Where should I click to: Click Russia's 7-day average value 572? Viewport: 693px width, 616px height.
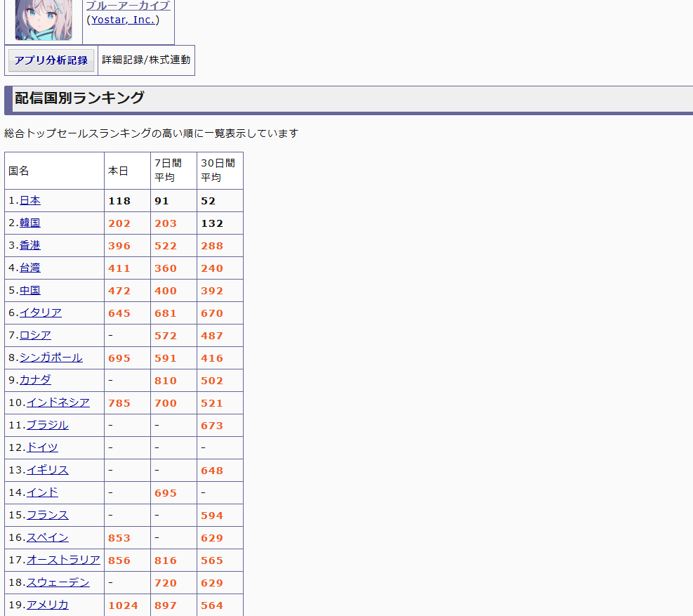tap(166, 336)
